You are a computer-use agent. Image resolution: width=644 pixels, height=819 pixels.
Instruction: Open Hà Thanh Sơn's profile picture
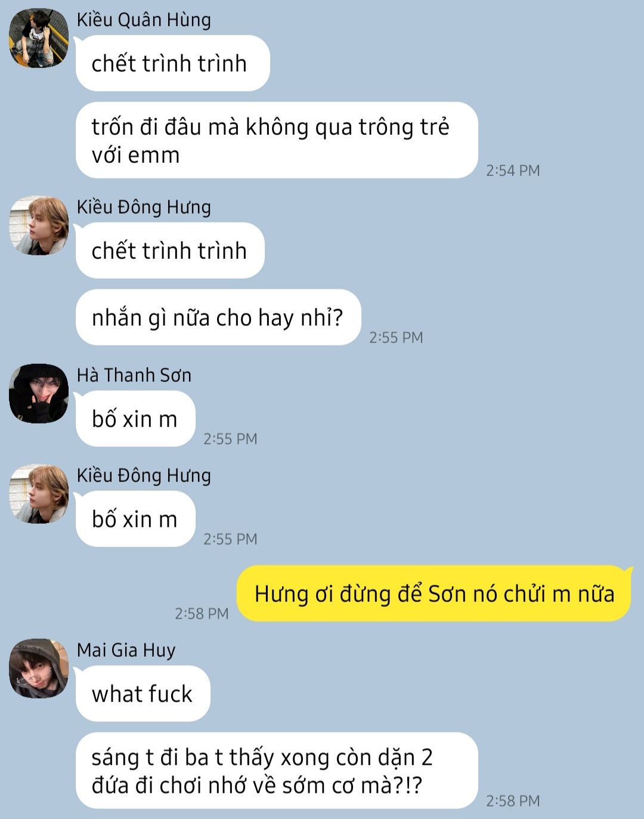click(39, 394)
